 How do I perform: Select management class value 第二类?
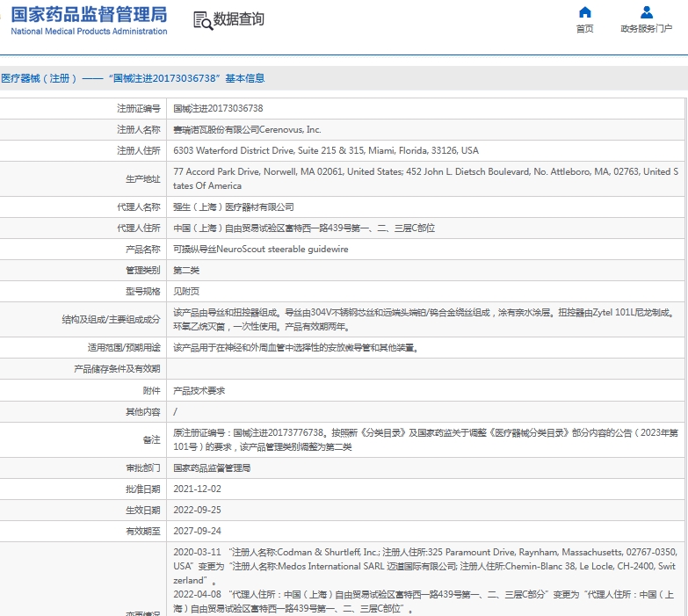[x=186, y=270]
